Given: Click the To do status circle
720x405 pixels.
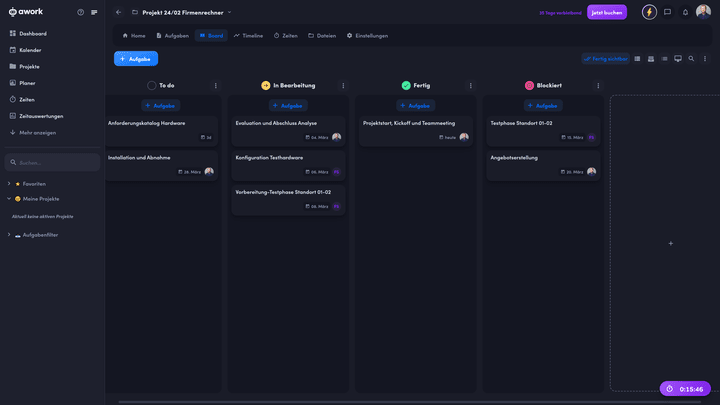Looking at the screenshot, I should click(152, 85).
